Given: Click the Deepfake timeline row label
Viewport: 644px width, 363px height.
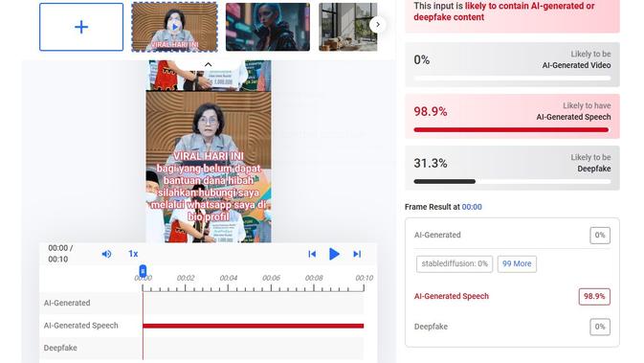Looking at the screenshot, I should (x=60, y=348).
